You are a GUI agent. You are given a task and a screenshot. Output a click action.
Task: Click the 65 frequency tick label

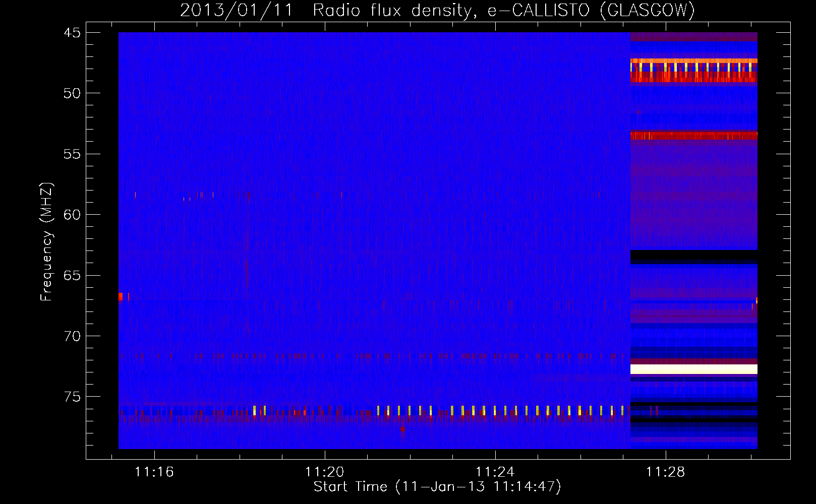(72, 276)
